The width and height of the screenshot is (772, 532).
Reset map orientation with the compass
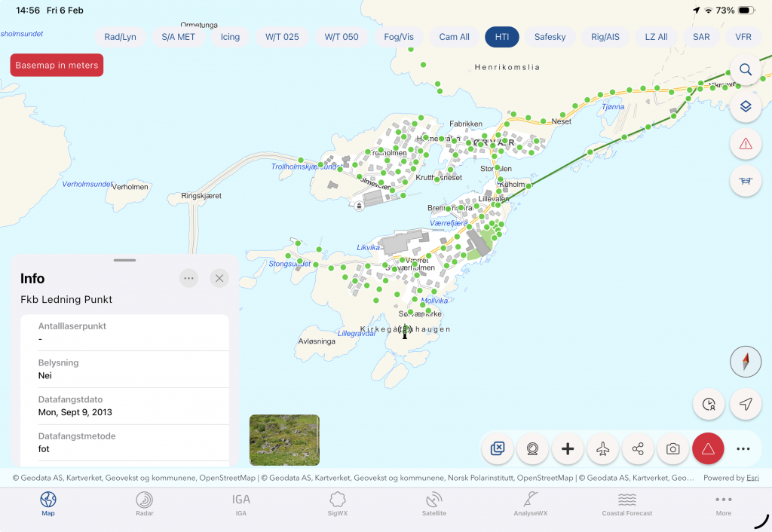pos(746,362)
